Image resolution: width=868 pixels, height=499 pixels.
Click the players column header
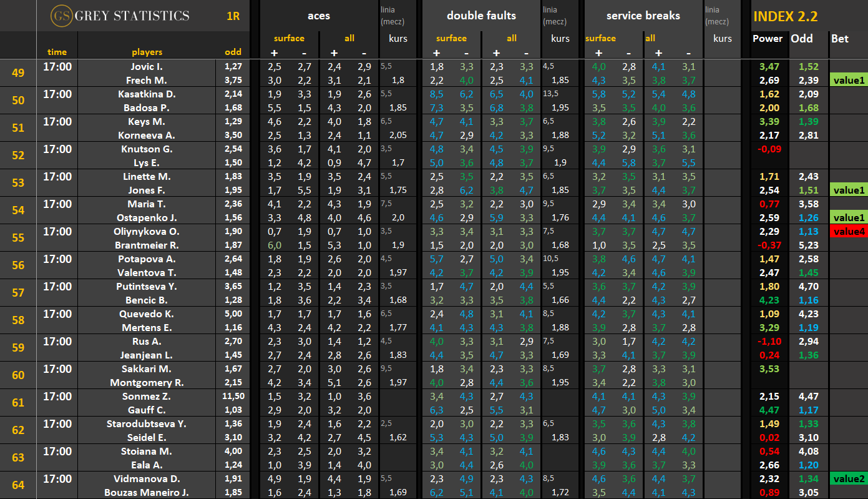point(147,52)
